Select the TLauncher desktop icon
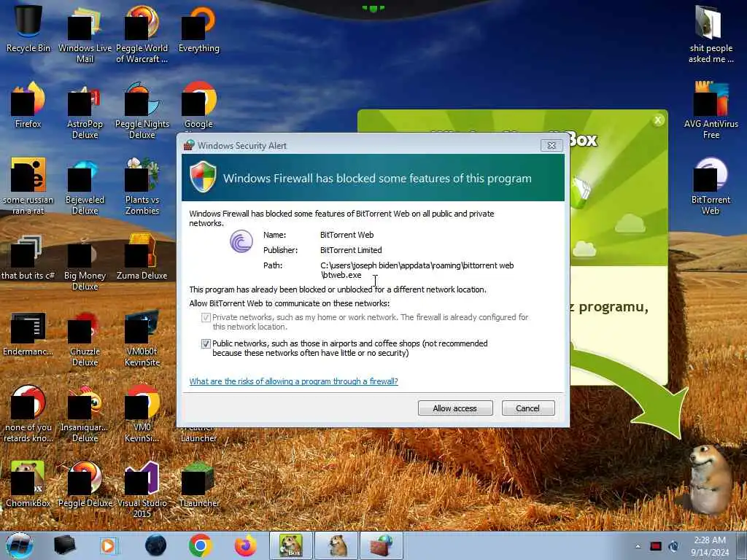The height and width of the screenshot is (560, 747). click(x=198, y=484)
